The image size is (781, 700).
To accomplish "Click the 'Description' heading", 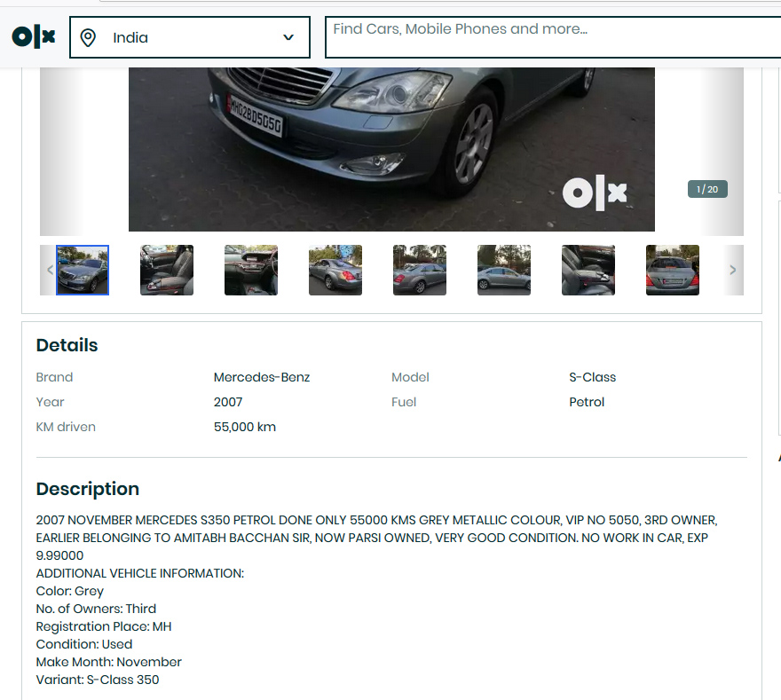I will tap(88, 489).
